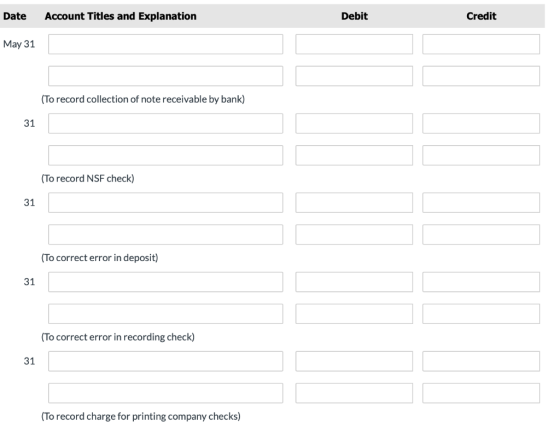560x434 pixels.
Task: Select second account title field of NSF check entry
Action: click(165, 155)
